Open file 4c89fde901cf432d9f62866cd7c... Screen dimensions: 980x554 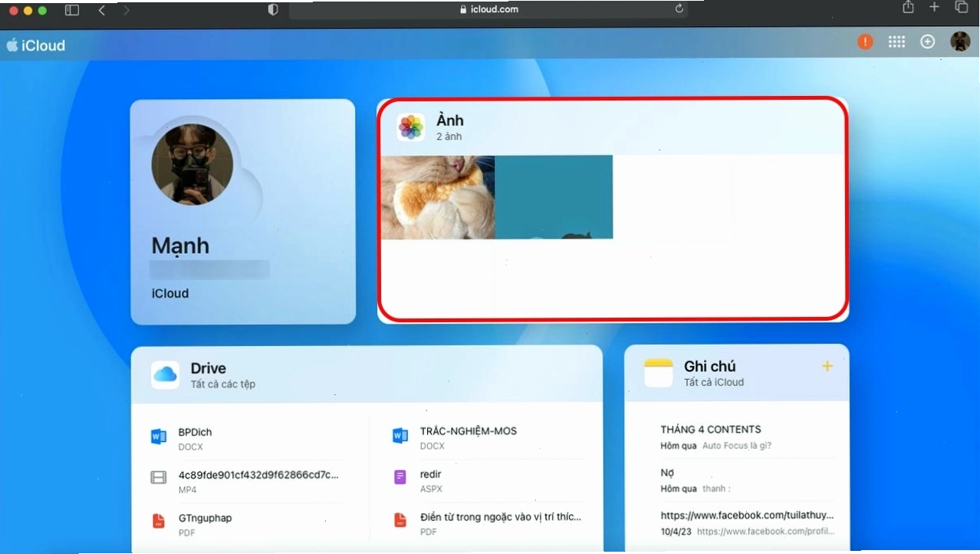(x=258, y=475)
